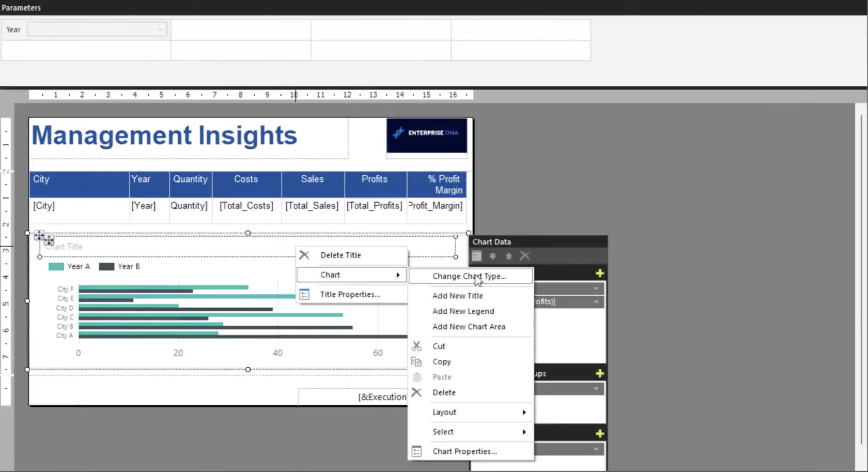Choose Add New Chart Area
The image size is (868, 472).
click(x=470, y=327)
